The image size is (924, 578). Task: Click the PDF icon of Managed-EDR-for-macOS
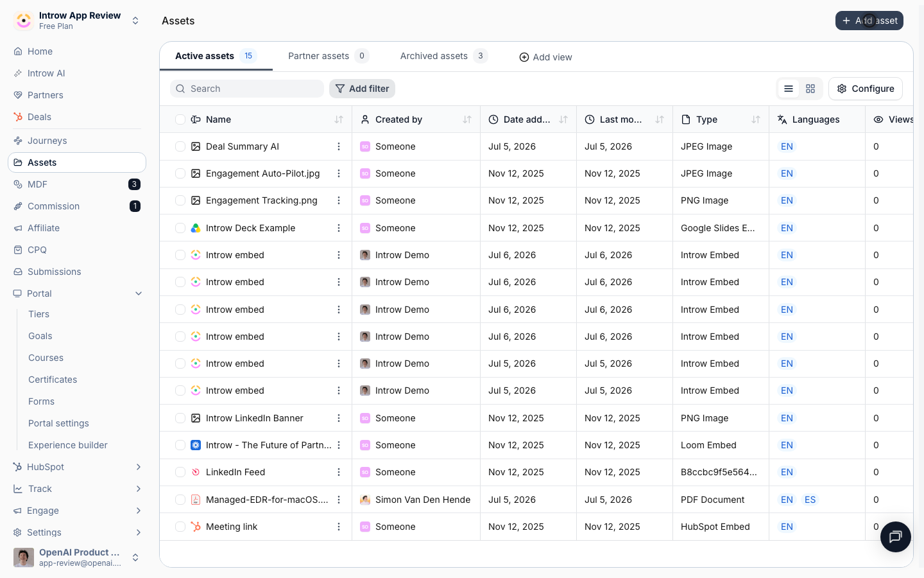tap(196, 500)
